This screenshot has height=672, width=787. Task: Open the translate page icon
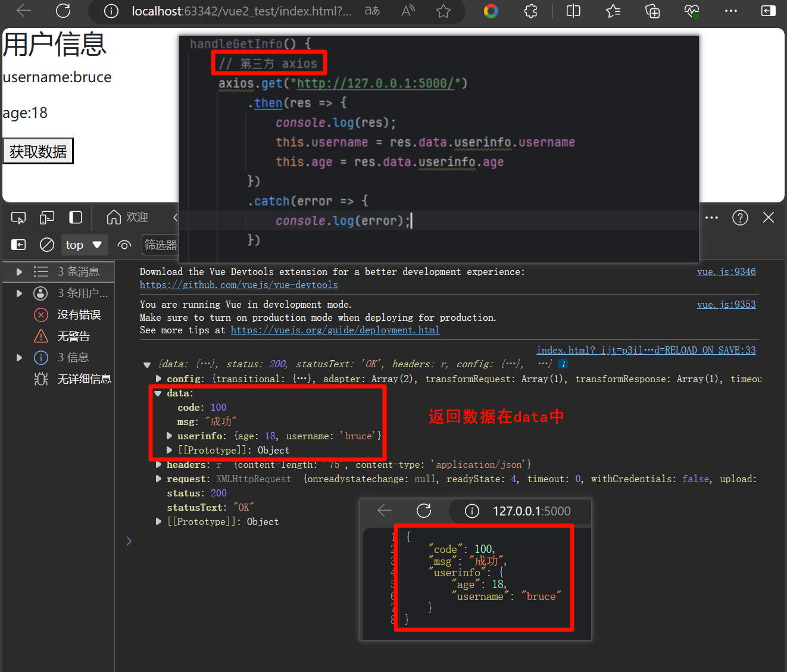(x=373, y=11)
